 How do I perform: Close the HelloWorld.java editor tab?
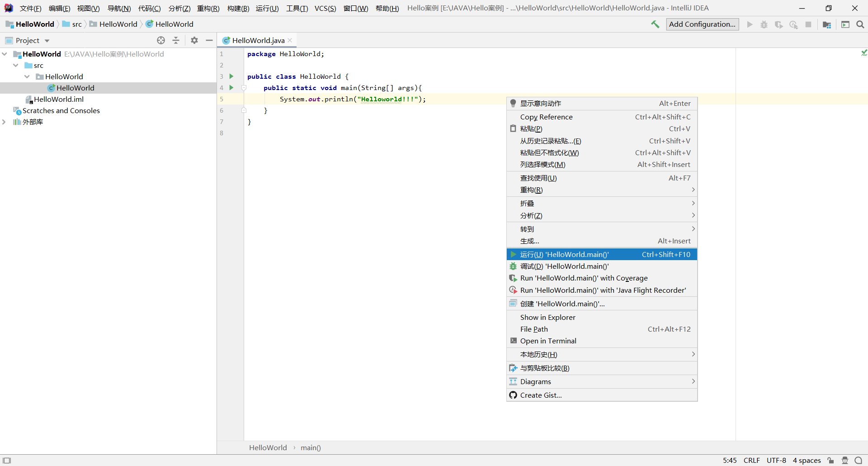(x=290, y=40)
